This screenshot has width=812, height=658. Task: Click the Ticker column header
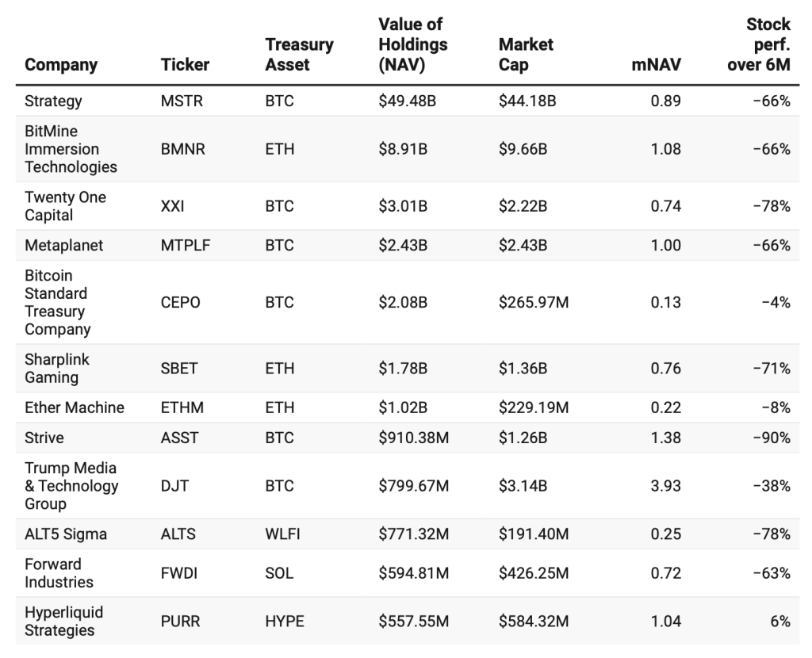pos(185,65)
